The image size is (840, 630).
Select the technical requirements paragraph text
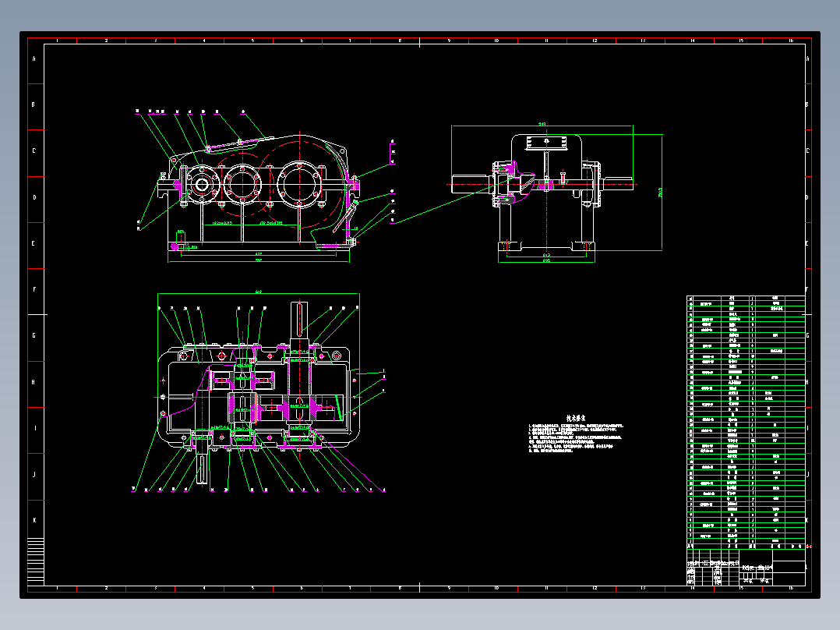pos(576,438)
